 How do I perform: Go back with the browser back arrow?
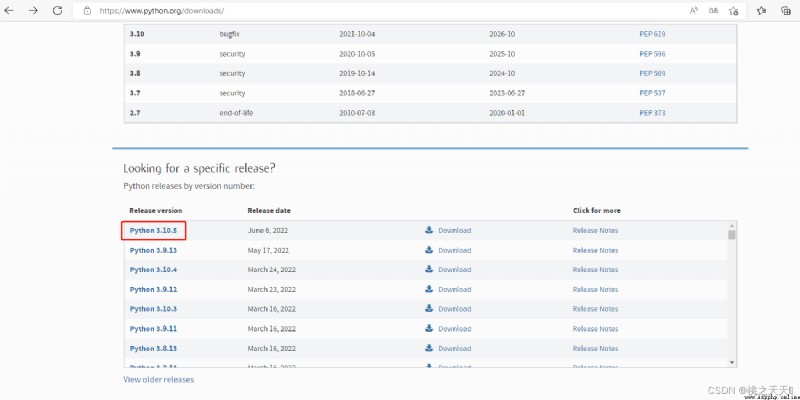point(9,10)
